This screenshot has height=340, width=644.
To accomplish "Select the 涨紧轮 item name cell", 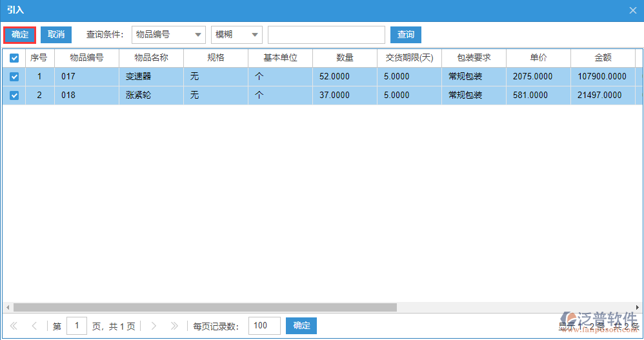I will pyautogui.click(x=151, y=95).
